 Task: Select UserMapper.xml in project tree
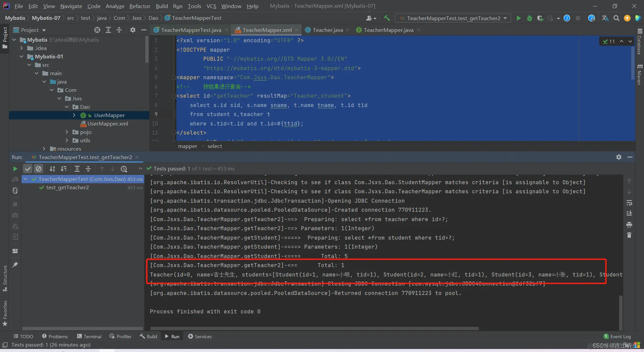coord(108,123)
